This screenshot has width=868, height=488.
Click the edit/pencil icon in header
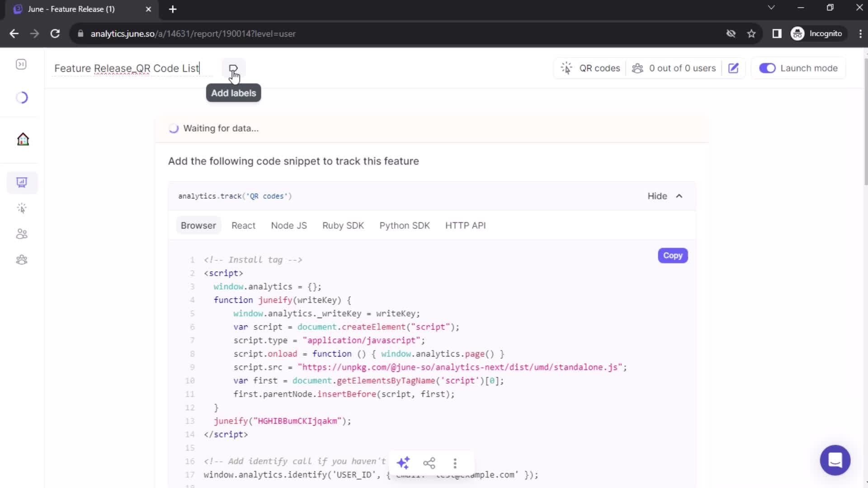(x=733, y=68)
